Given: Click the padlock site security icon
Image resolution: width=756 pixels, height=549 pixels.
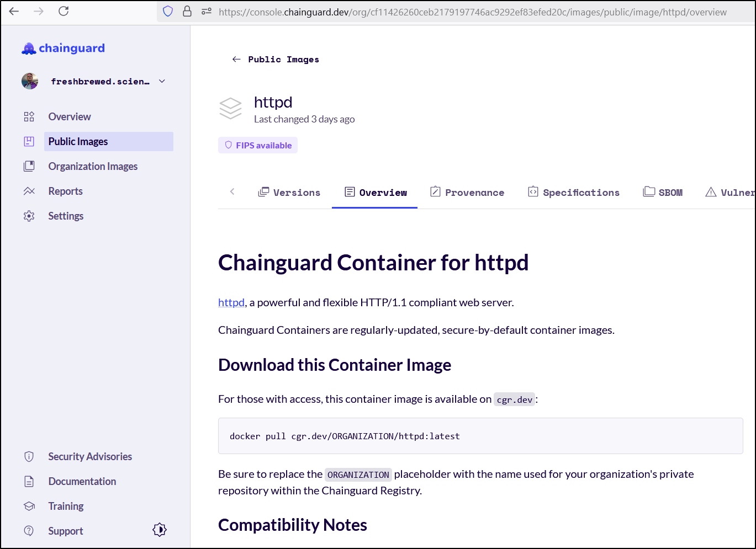Looking at the screenshot, I should click(187, 12).
